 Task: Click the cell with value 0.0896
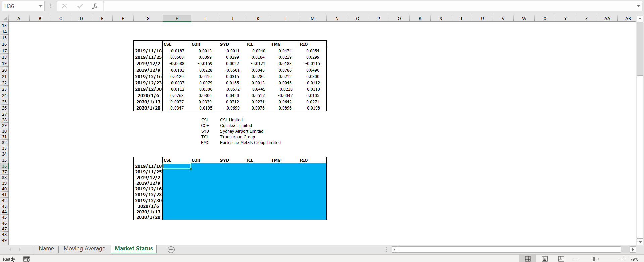[285, 108]
